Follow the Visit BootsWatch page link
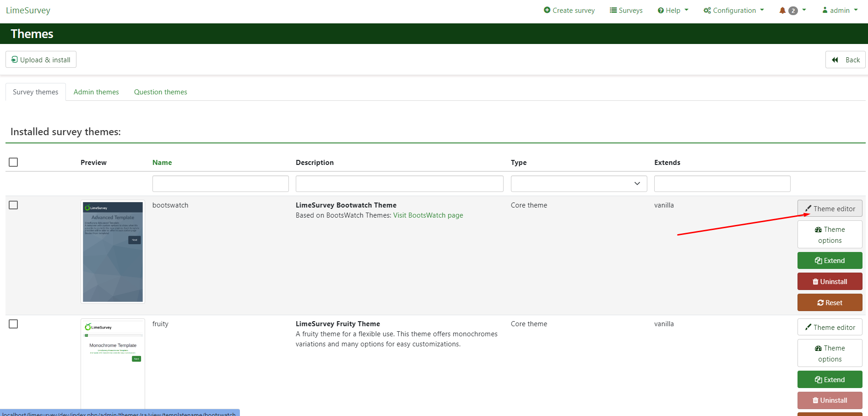The height and width of the screenshot is (416, 868). [428, 215]
